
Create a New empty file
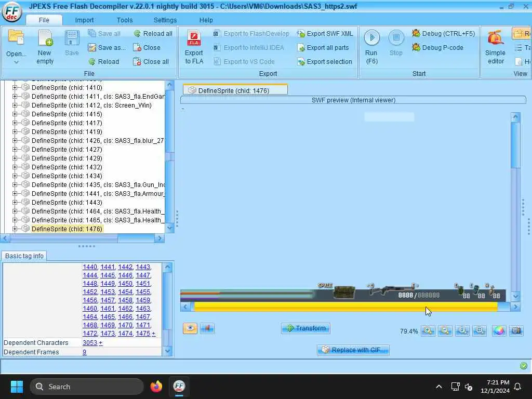click(45, 47)
